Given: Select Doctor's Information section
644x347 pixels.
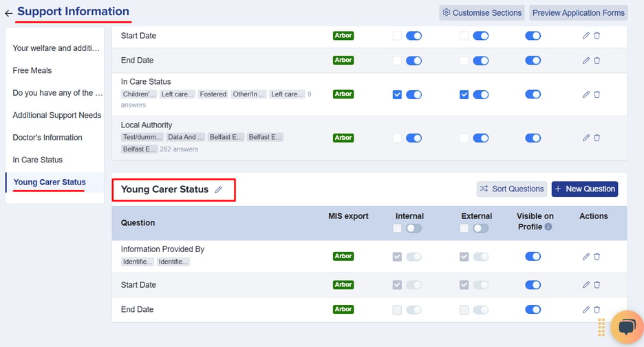Looking at the screenshot, I should click(x=47, y=137).
